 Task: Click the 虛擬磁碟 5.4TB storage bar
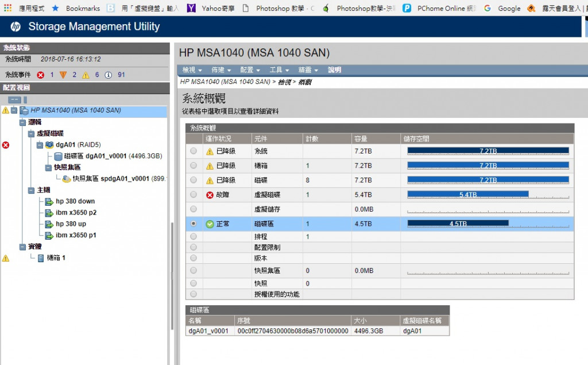[x=468, y=194]
